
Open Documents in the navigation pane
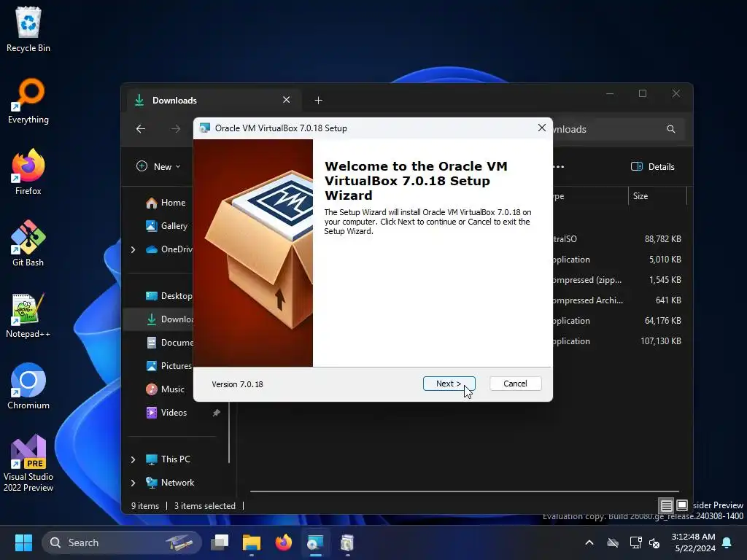point(169,343)
